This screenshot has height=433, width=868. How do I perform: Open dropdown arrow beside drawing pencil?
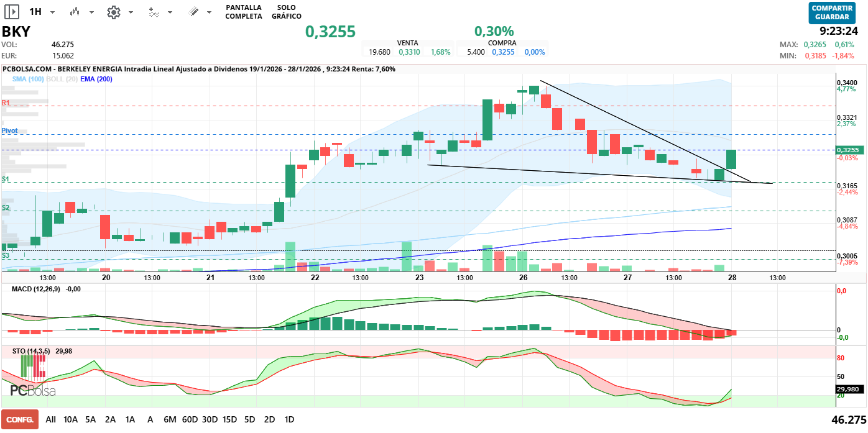coord(209,12)
